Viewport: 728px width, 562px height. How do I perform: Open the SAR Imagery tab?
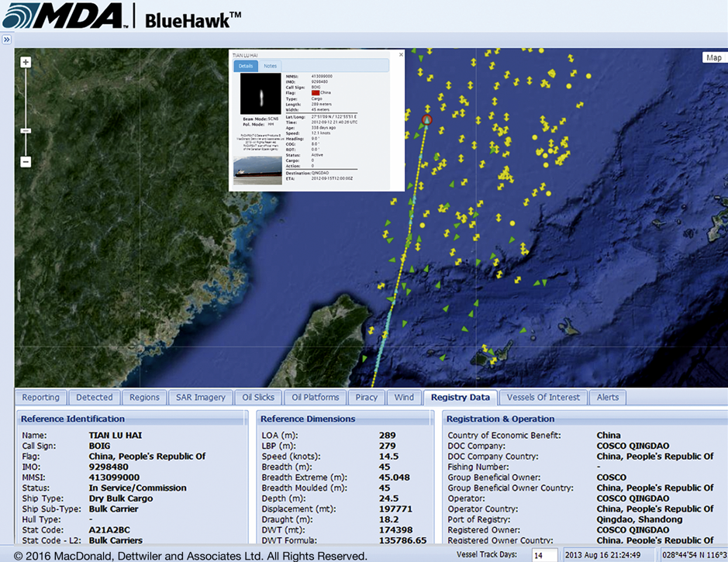[x=201, y=398]
